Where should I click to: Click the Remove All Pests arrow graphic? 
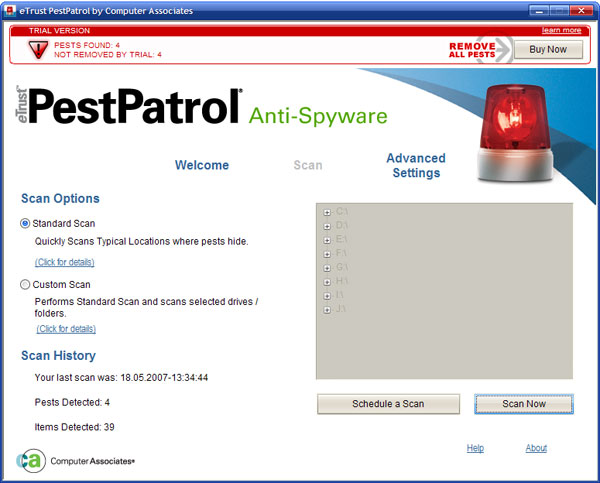pos(496,49)
